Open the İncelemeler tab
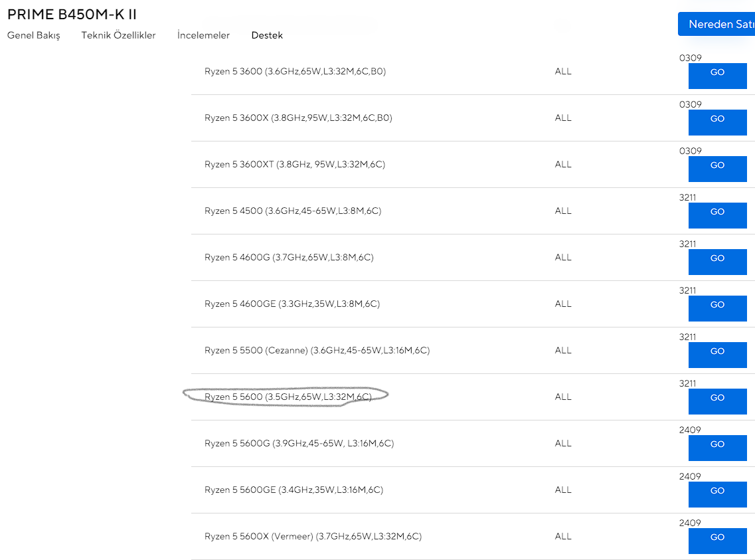 tap(203, 36)
